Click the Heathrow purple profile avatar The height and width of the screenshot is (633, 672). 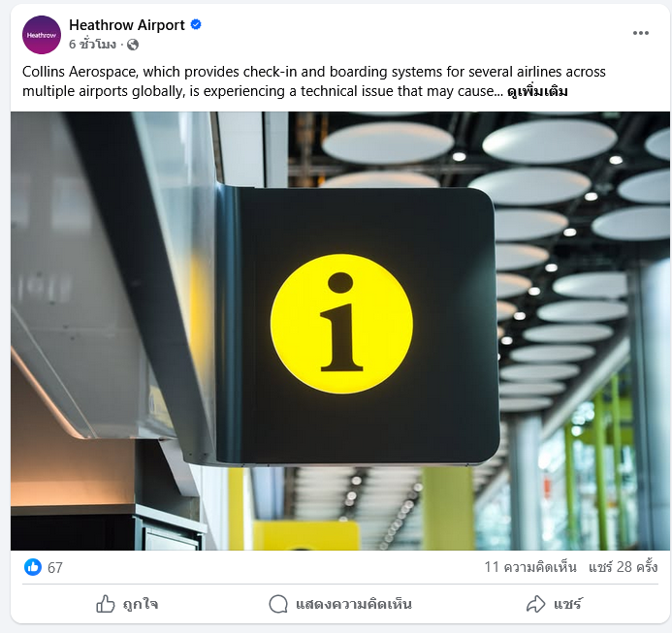(x=42, y=35)
